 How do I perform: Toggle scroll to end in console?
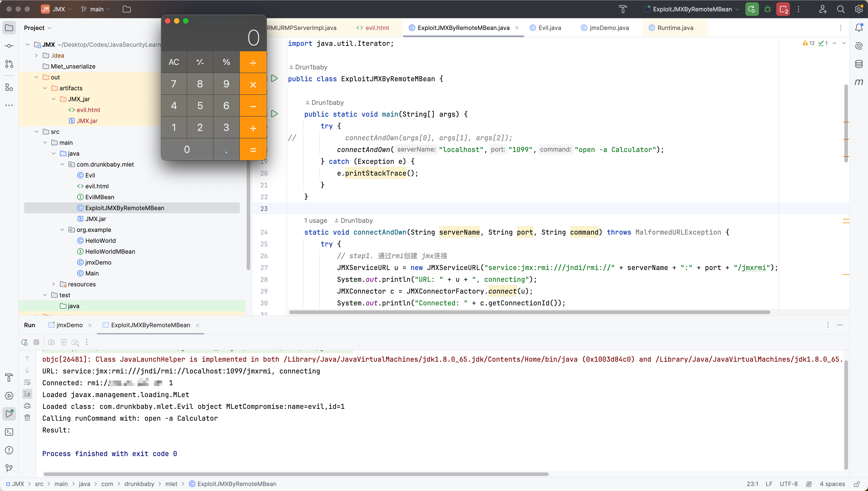click(x=27, y=394)
